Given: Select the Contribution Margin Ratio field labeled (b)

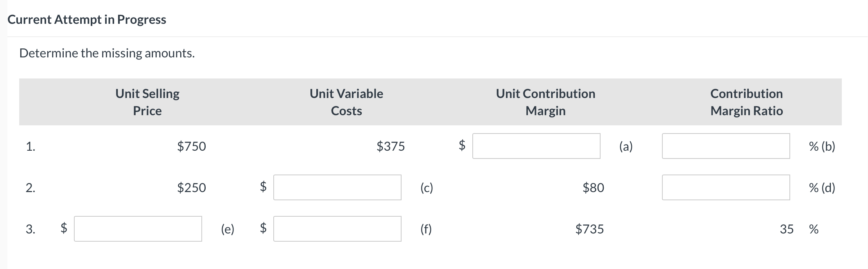Looking at the screenshot, I should [726, 146].
